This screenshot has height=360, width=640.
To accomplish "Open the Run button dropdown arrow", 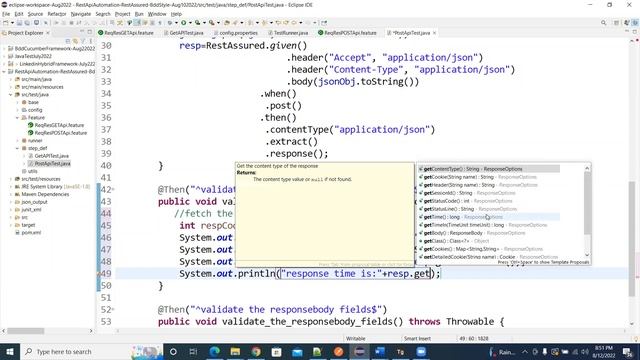I will point(189,23).
